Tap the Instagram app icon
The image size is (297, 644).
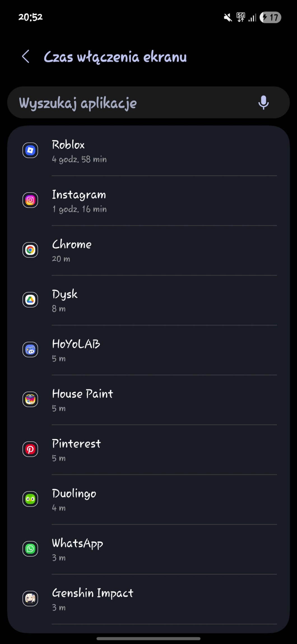click(30, 200)
